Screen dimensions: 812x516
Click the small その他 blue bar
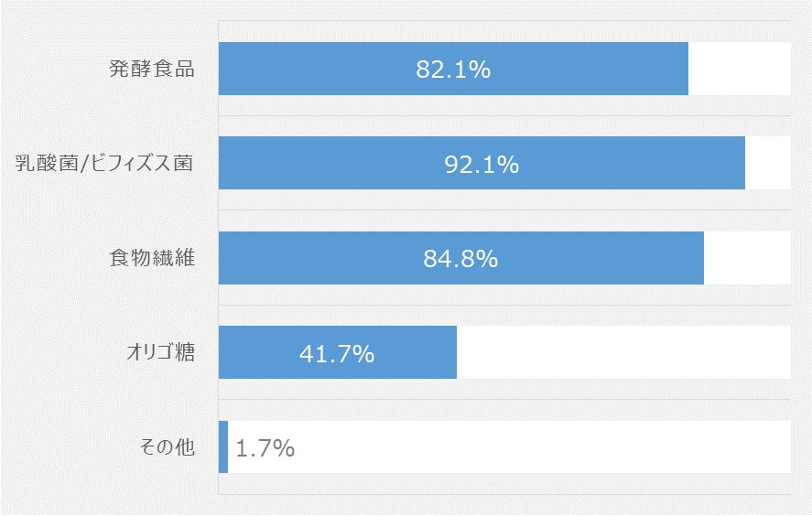click(223, 446)
